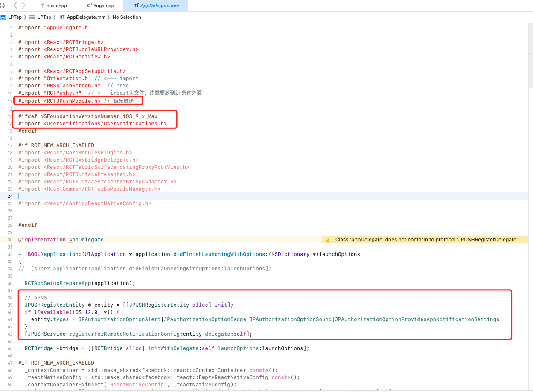Open the JPUSHRegisterDelegate warning message

click(426, 240)
